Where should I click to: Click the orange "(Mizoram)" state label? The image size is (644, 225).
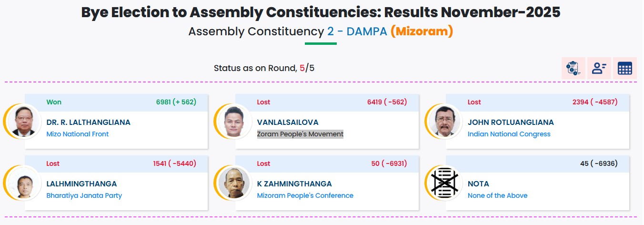(x=422, y=32)
